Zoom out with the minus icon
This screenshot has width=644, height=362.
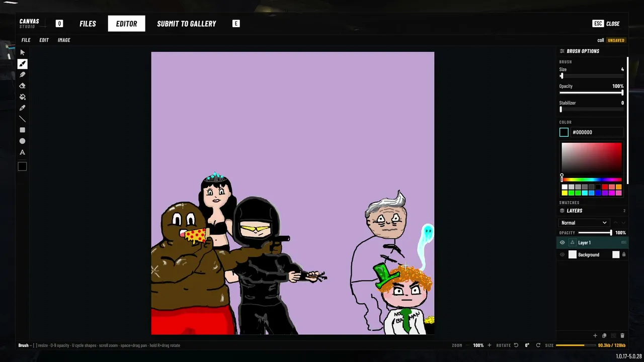pos(467,345)
